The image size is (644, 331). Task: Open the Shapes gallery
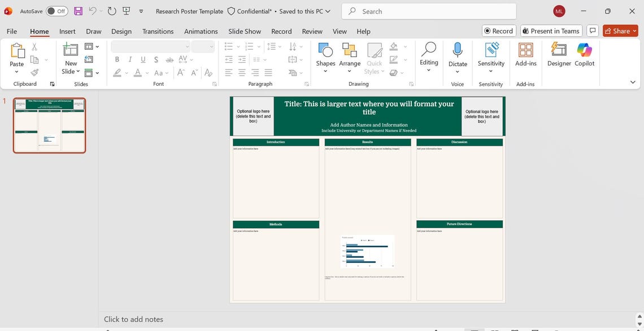326,58
